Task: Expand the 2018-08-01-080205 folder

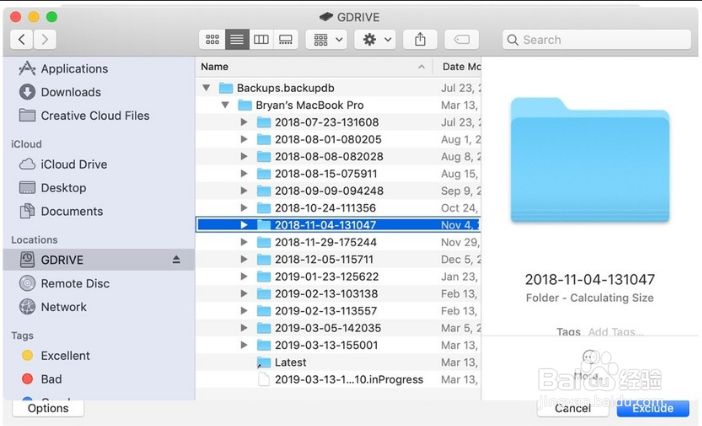Action: click(244, 139)
